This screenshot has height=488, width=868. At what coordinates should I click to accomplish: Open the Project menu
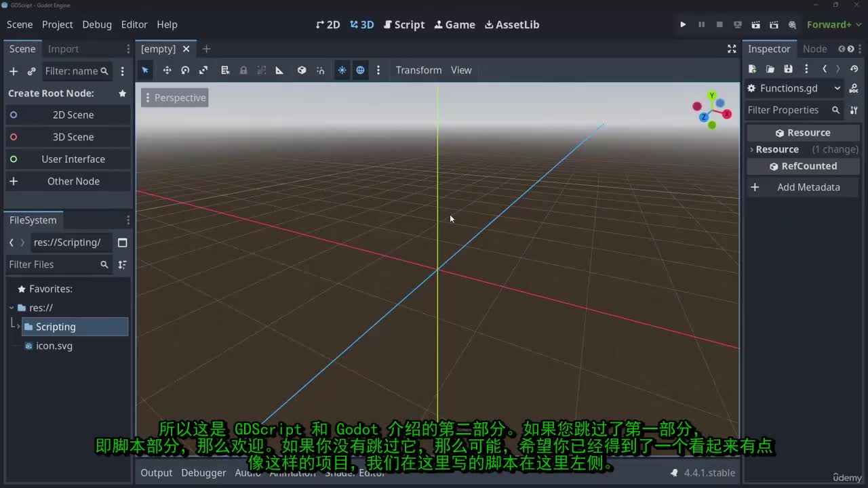click(x=57, y=24)
